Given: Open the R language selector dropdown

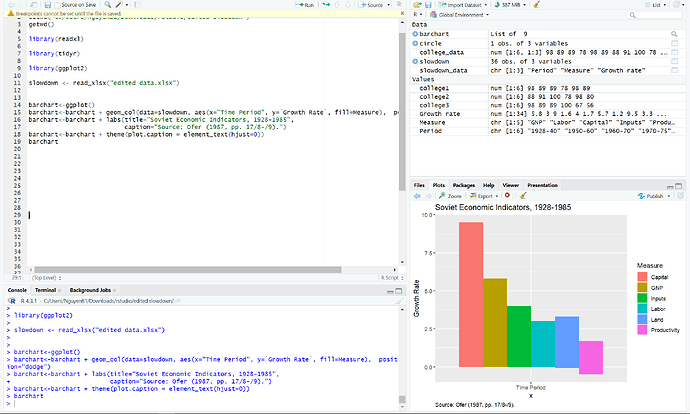Looking at the screenshot, I should pyautogui.click(x=418, y=15).
